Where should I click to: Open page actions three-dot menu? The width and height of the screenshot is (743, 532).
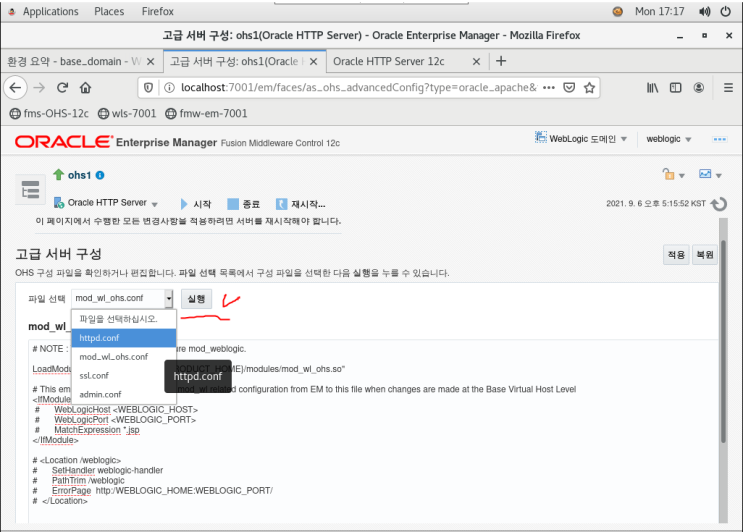548,88
